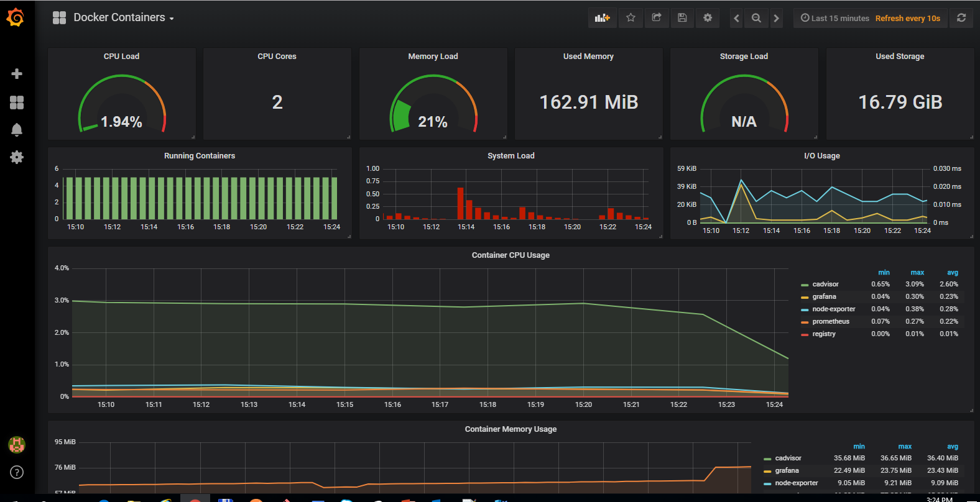Open the Alerting bell icon
This screenshot has height=502, width=980.
tap(17, 129)
